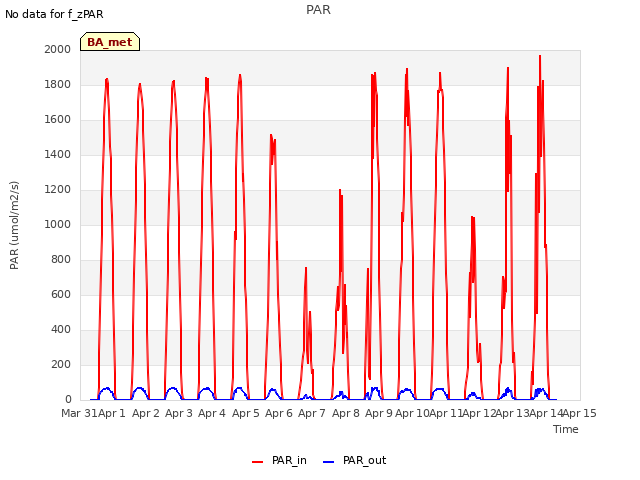This screenshot has height=480, width=640.
Task: Click the 1600 y-axis tick label
Action: [x=58, y=120]
